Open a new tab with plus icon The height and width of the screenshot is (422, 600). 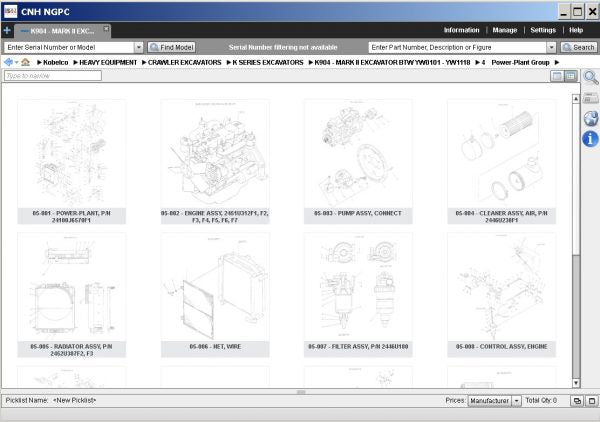pyautogui.click(x=7, y=30)
